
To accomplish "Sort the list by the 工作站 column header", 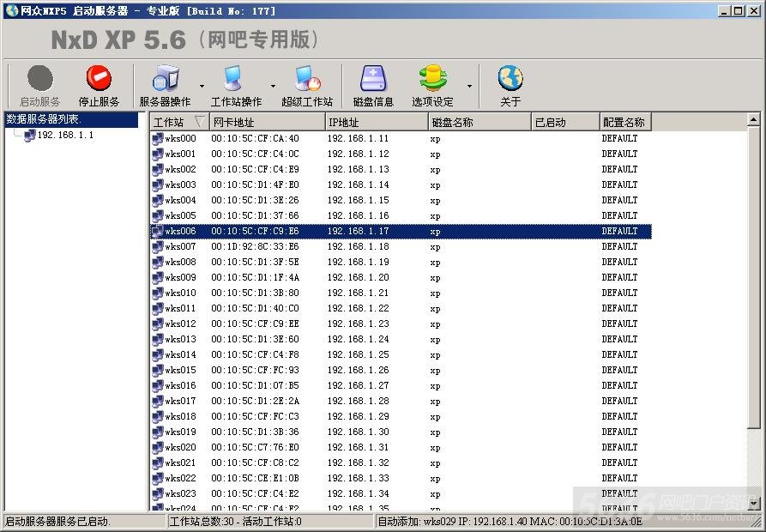I will tap(180, 122).
